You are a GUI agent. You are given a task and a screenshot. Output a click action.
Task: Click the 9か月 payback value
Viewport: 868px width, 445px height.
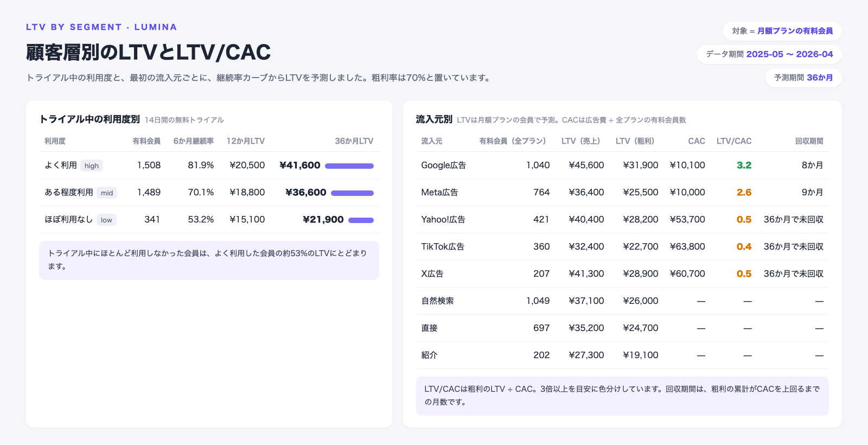[x=813, y=192]
